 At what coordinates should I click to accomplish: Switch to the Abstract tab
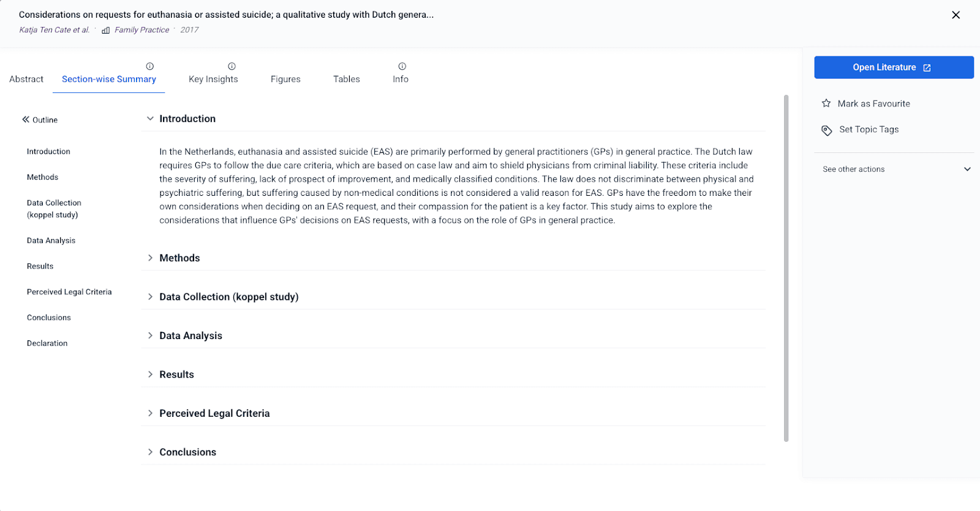click(26, 78)
